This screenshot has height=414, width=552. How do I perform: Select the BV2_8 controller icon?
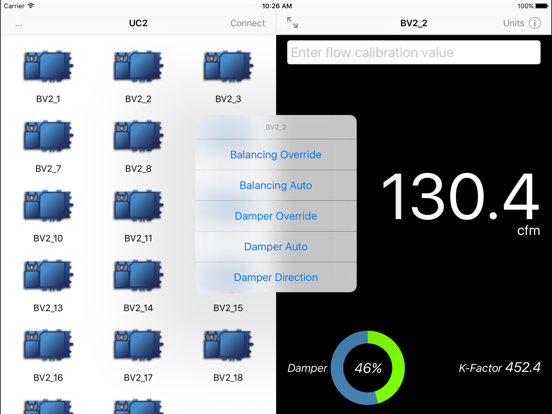click(x=138, y=136)
